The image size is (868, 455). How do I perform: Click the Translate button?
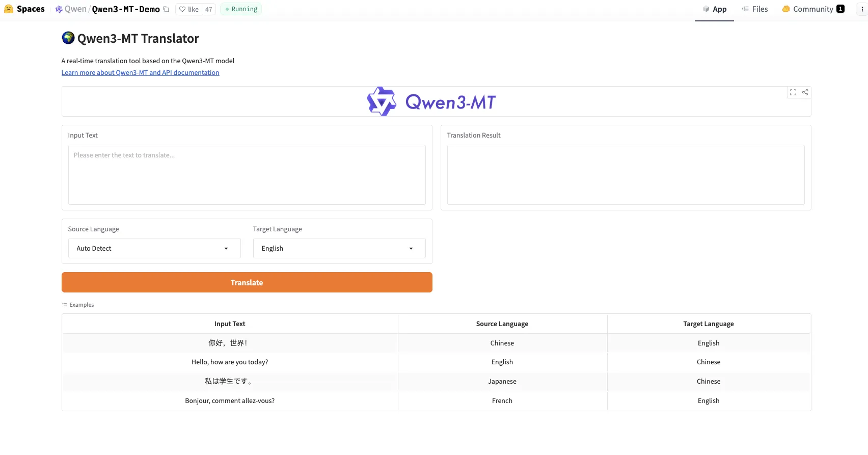247,282
